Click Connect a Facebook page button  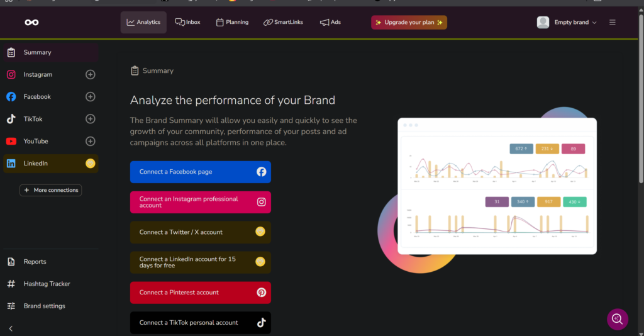pyautogui.click(x=200, y=172)
